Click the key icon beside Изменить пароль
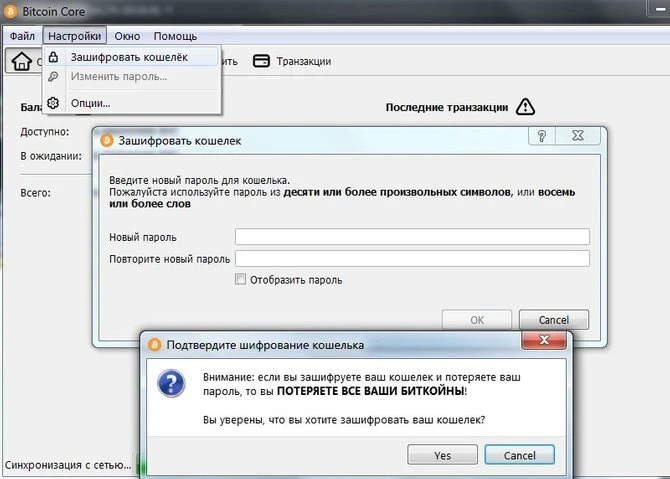The height and width of the screenshot is (479, 670). click(53, 76)
